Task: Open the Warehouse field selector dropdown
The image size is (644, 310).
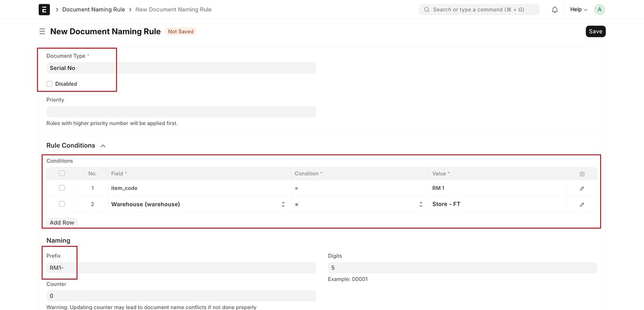Action: click(283, 204)
